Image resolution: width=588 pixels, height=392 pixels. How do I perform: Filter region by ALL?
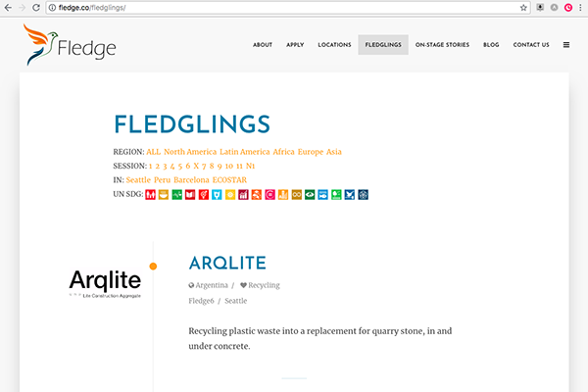click(154, 152)
